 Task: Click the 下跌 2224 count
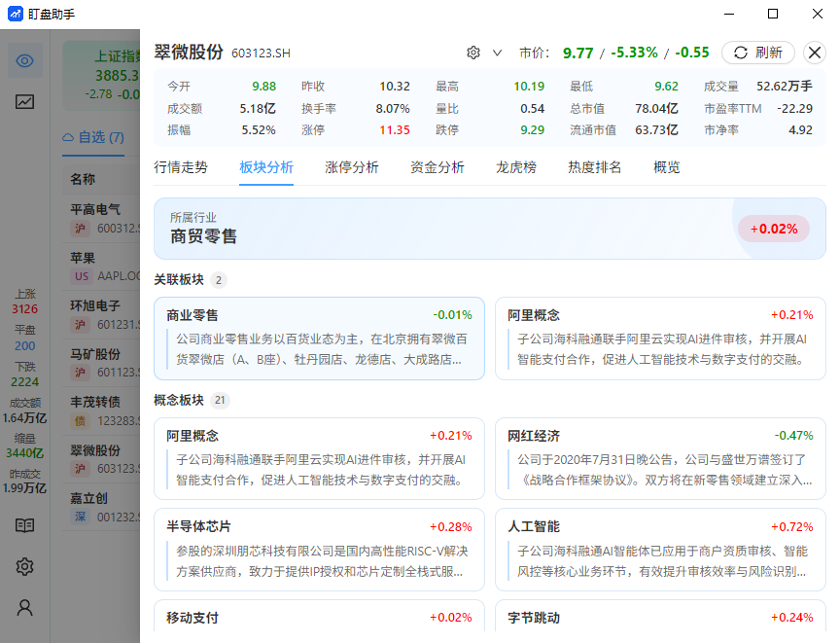click(24, 375)
